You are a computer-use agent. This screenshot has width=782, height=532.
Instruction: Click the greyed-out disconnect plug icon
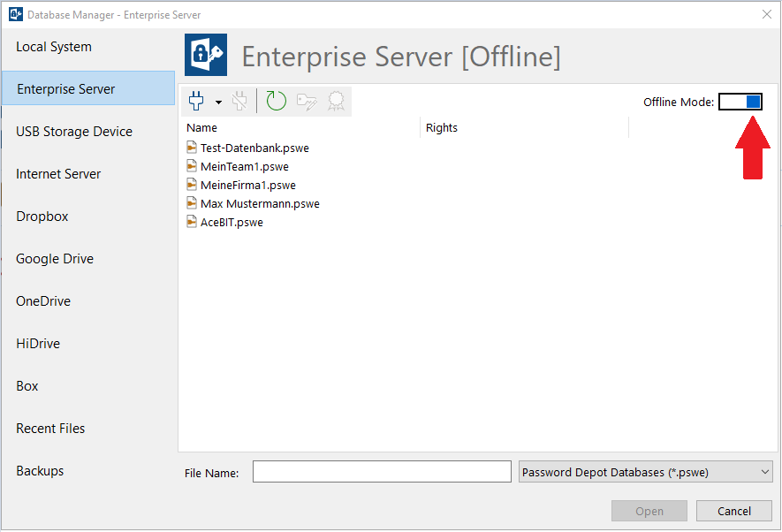click(x=239, y=102)
